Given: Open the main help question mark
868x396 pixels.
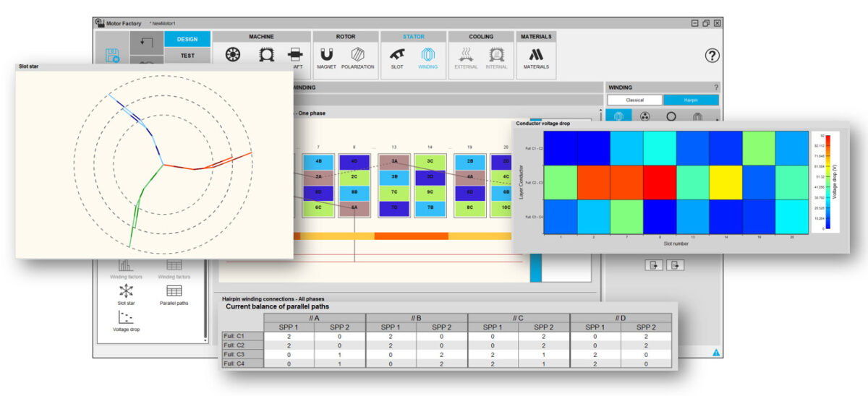Looking at the screenshot, I should pos(712,56).
